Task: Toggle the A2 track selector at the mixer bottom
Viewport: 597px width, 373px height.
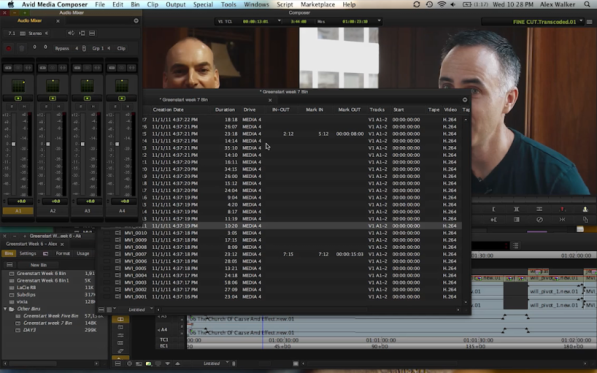Action: click(x=53, y=210)
